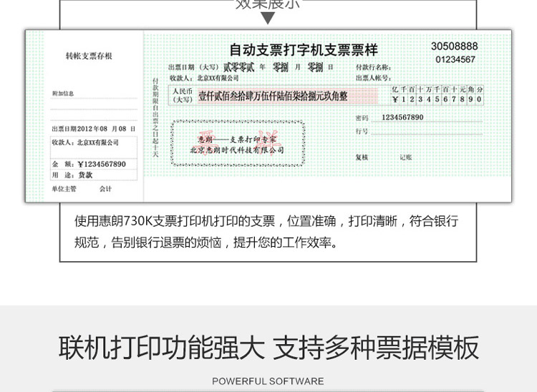Select the stub date 出票日期2012年08月08日
Viewport: 537px width, 392px height.
pyautogui.click(x=94, y=129)
